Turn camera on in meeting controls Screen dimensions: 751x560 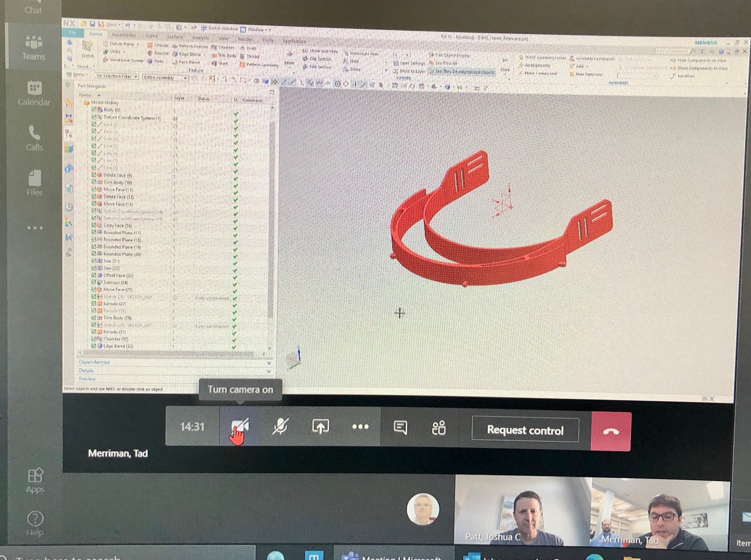pyautogui.click(x=240, y=426)
